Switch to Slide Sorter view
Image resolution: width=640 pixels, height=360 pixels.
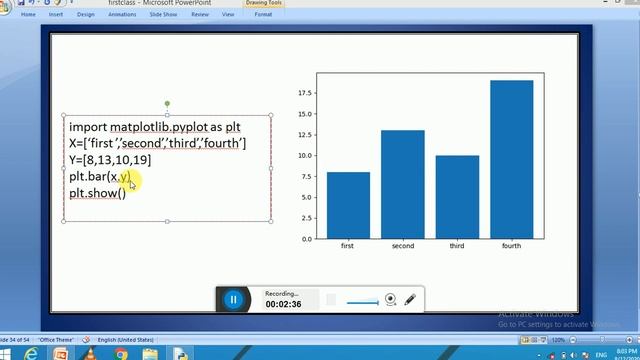534,340
